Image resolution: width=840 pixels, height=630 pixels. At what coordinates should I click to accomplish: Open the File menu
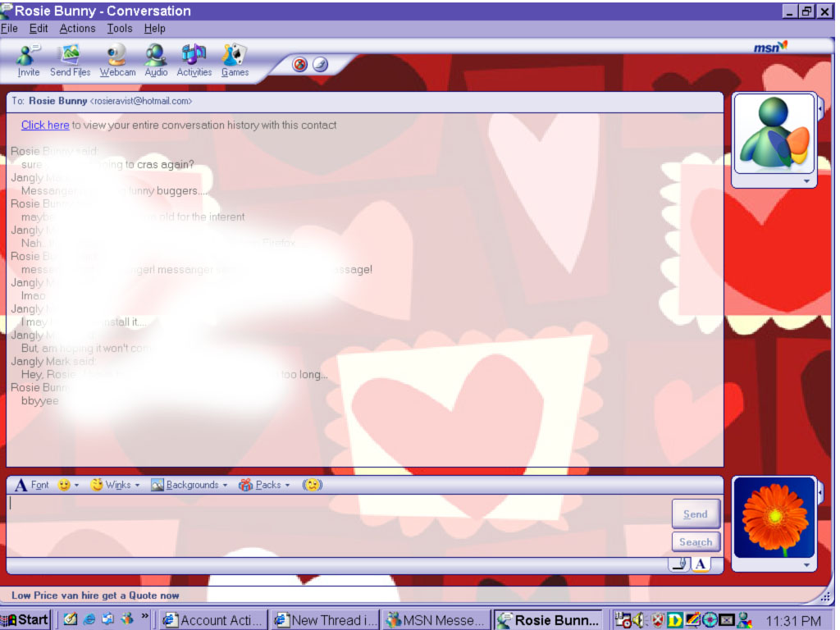(9, 29)
